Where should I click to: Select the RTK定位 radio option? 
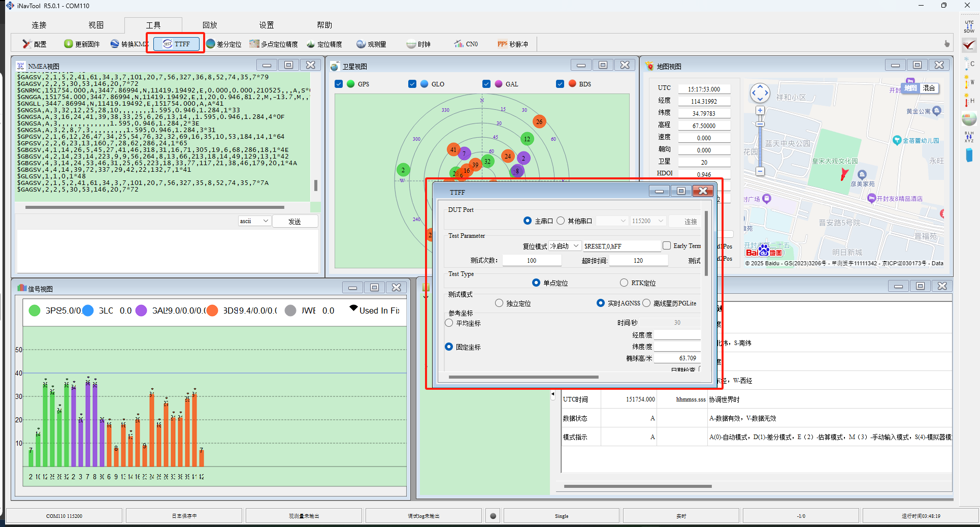click(624, 283)
